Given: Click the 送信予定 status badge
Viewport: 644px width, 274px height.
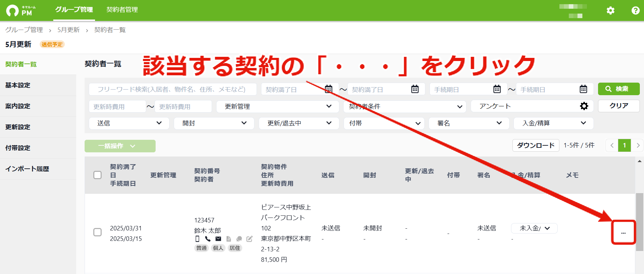Looking at the screenshot, I should click(x=52, y=44).
